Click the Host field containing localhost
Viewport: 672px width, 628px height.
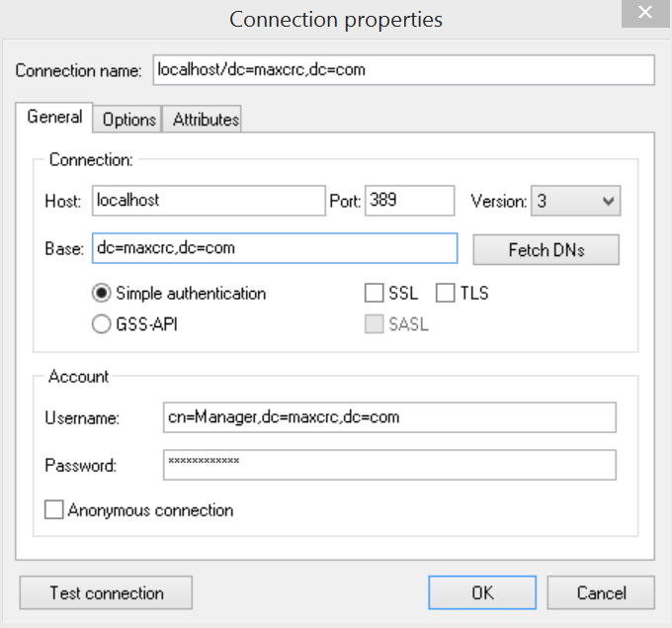(x=209, y=200)
